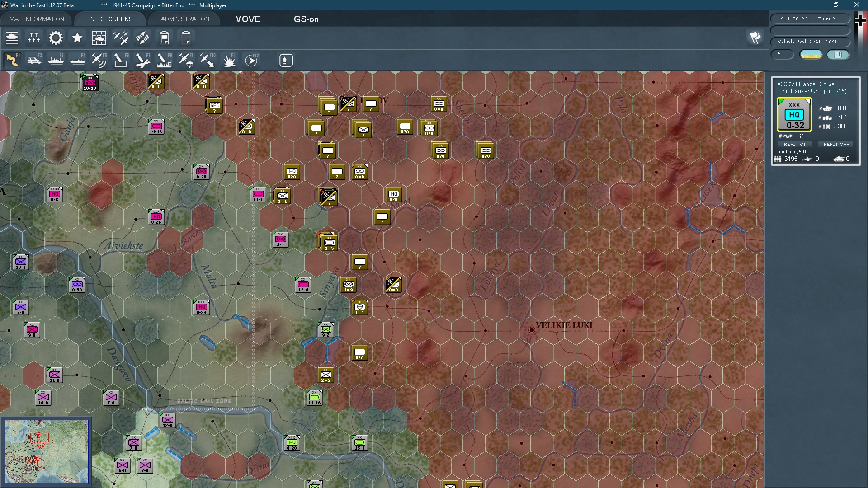Click the minimap overview in the corner
Screen dimensions: 868x488
[46, 451]
